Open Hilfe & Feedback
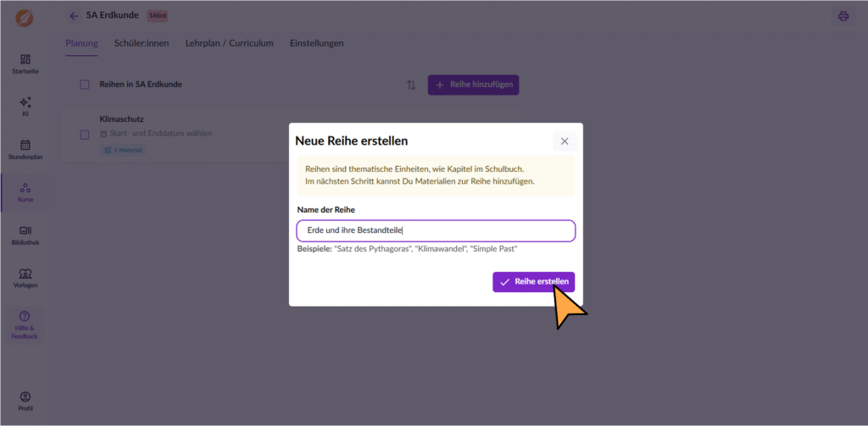868x426 pixels. point(25,325)
